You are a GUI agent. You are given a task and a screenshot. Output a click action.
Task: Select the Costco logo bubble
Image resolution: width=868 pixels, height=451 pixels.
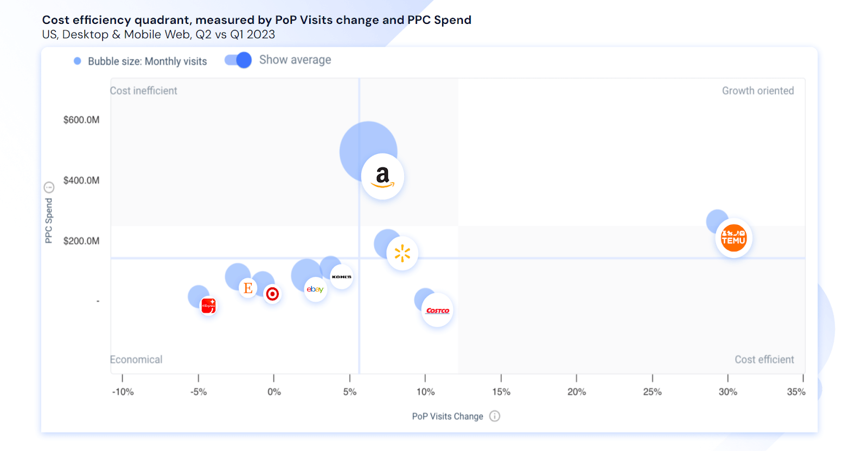[437, 311]
